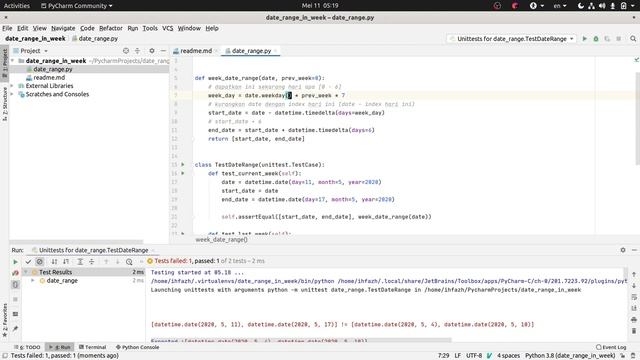Hide the Project tool window
This screenshot has height=360, width=640.
pos(163,51)
